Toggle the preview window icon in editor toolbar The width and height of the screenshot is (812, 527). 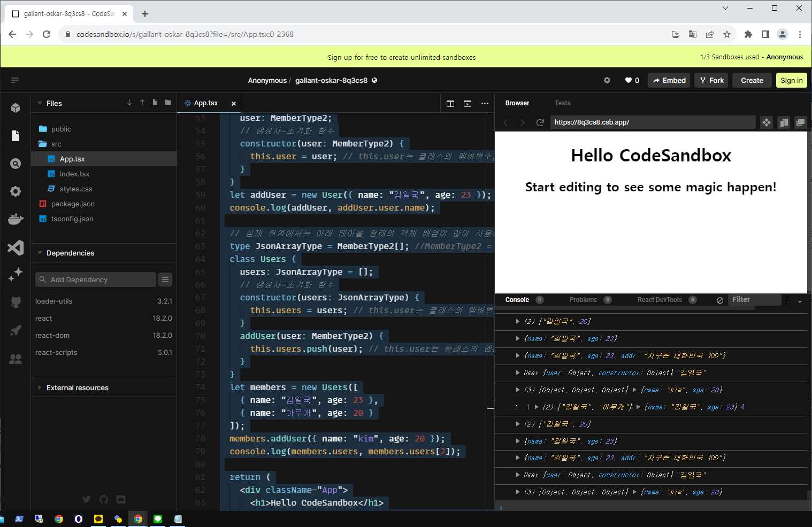(468, 104)
